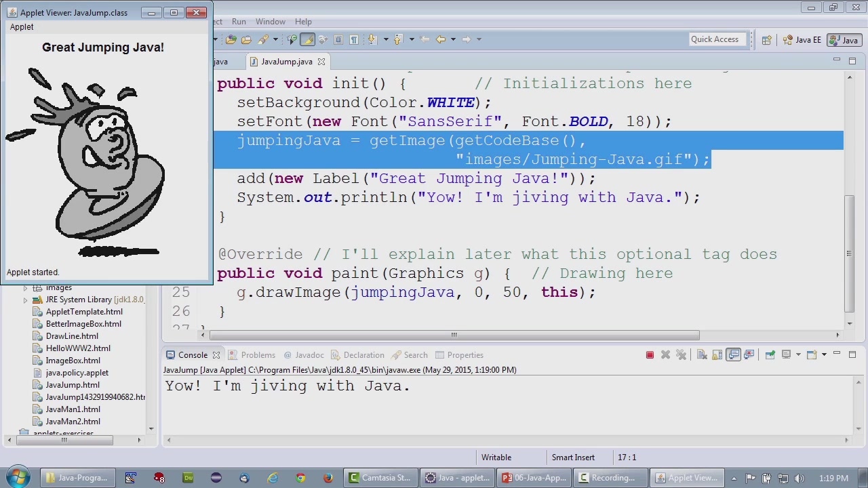Viewport: 868px width, 488px height.
Task: Click the Next Annotation toolbar icon
Action: coord(372,39)
